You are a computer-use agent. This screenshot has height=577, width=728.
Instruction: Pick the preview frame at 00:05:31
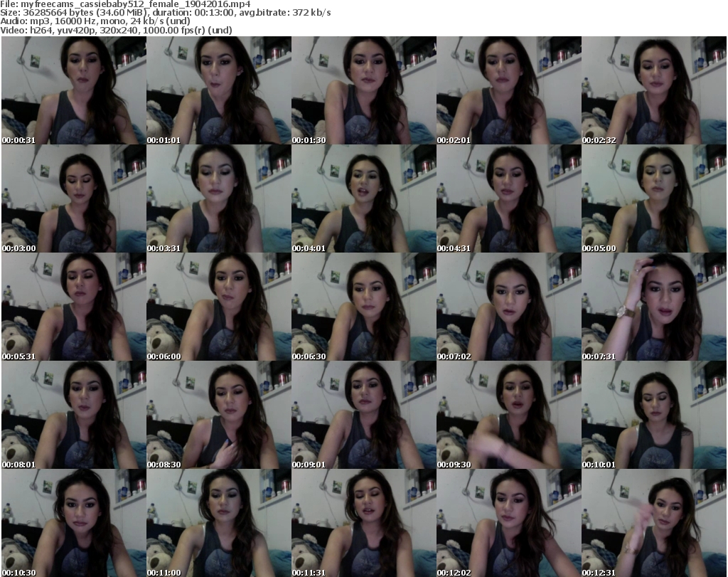(x=74, y=307)
